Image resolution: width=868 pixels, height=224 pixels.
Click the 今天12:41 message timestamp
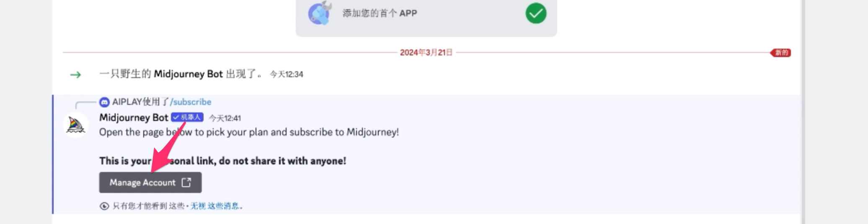225,118
